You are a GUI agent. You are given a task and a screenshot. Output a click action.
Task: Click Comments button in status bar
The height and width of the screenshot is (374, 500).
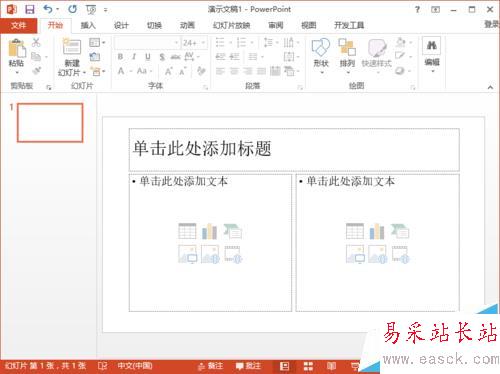(248, 366)
